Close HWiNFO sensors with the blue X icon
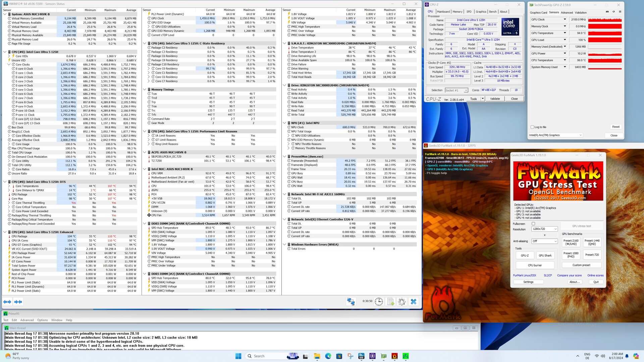Screen dimensions: 644x362 414,302
